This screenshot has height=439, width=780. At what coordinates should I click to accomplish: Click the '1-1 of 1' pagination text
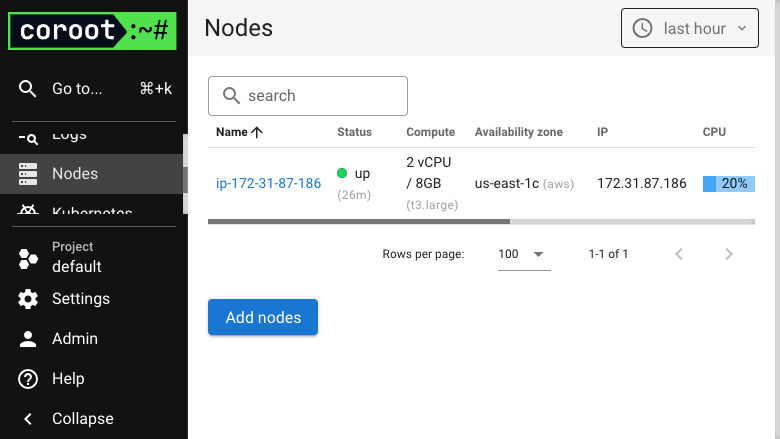click(x=608, y=254)
